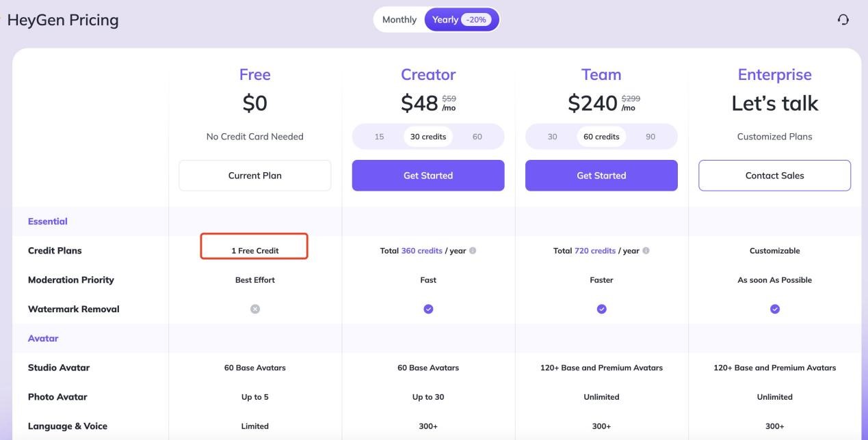Click info icon beside 720 credits per year
This screenshot has width=868, height=440.
pos(646,251)
